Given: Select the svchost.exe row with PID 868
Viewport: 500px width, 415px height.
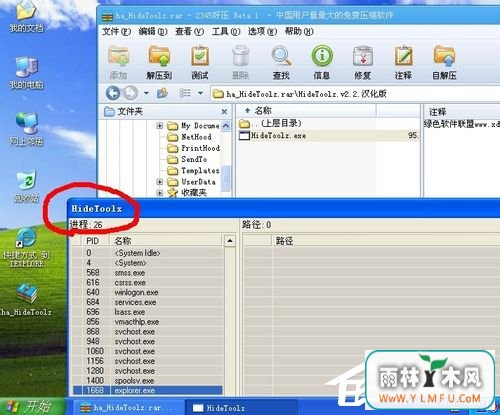Looking at the screenshot, I should click(148, 331).
